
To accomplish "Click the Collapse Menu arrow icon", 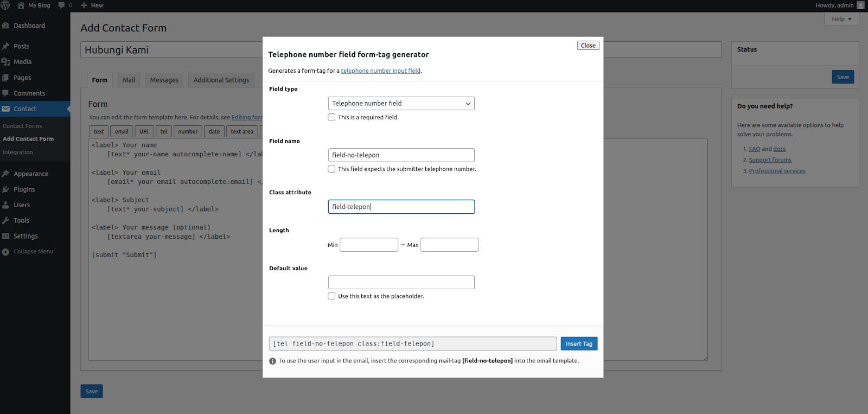I will pyautogui.click(x=6, y=252).
